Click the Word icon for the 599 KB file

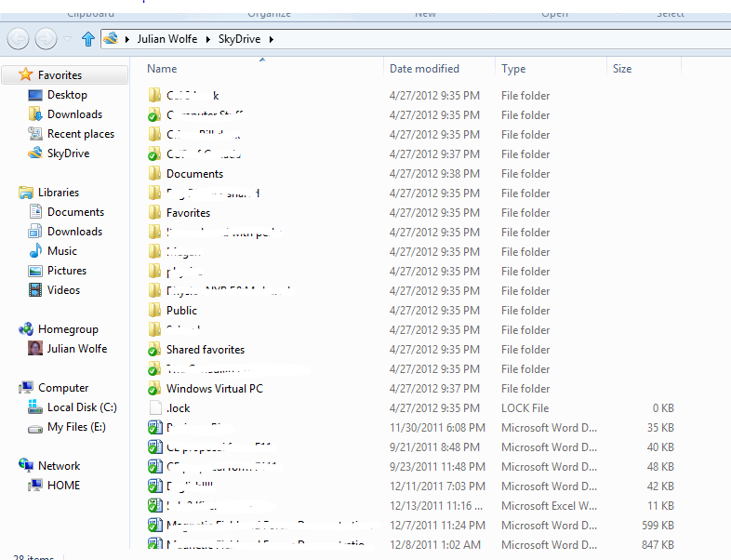coord(154,525)
